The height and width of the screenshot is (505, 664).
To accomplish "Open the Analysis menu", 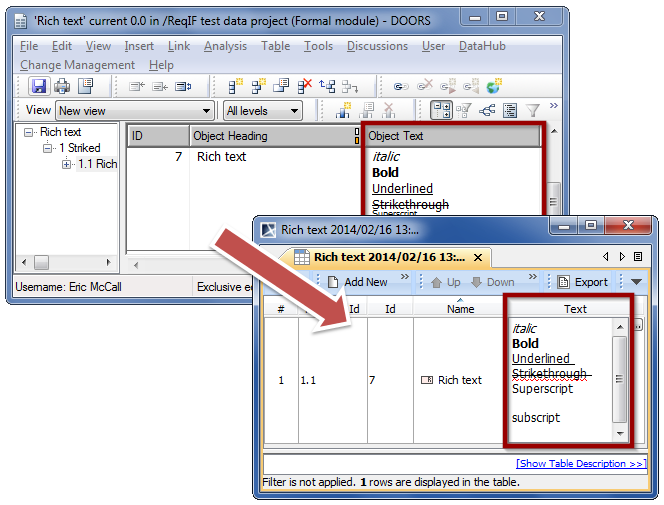I will 225,46.
